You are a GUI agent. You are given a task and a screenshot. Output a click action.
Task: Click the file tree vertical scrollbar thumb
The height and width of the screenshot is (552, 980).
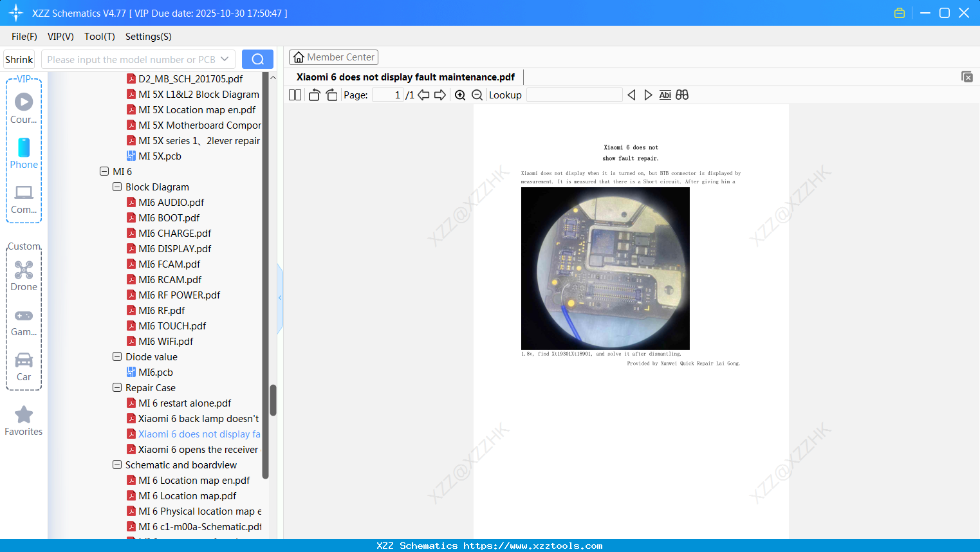273,401
